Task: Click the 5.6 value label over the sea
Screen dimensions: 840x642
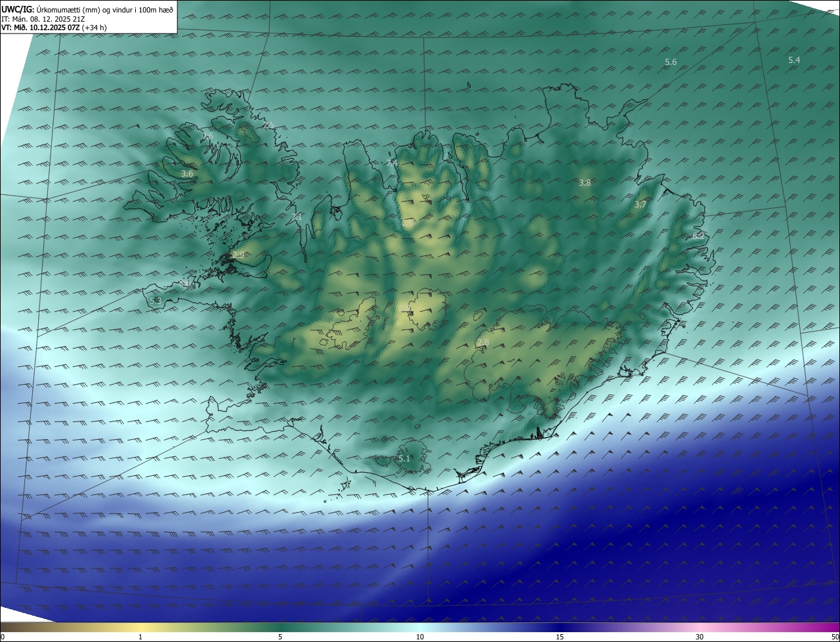Action: coord(671,62)
